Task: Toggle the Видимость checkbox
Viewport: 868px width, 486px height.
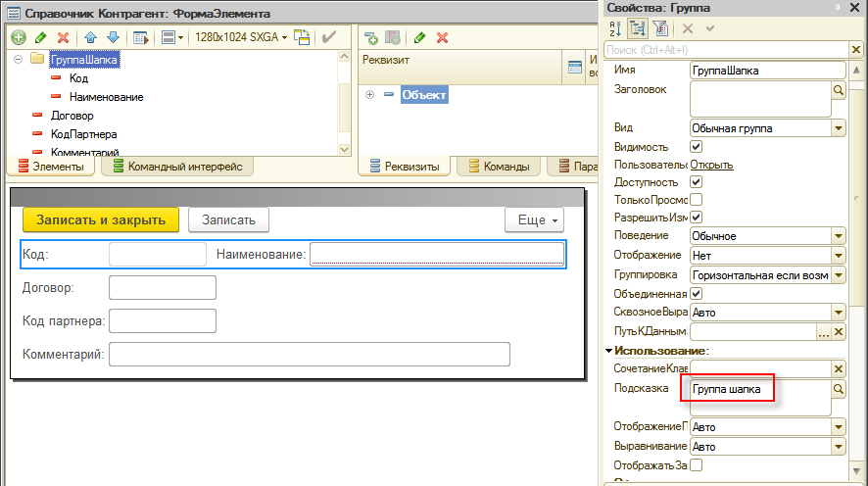Action: (x=697, y=146)
